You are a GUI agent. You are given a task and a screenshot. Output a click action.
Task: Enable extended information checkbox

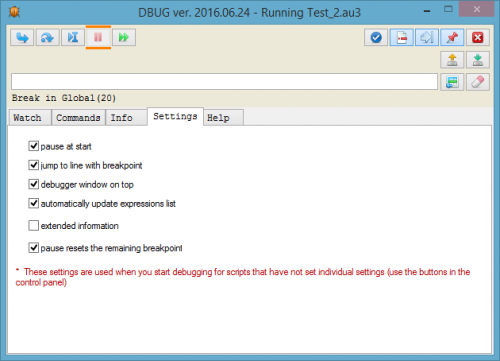pyautogui.click(x=33, y=225)
